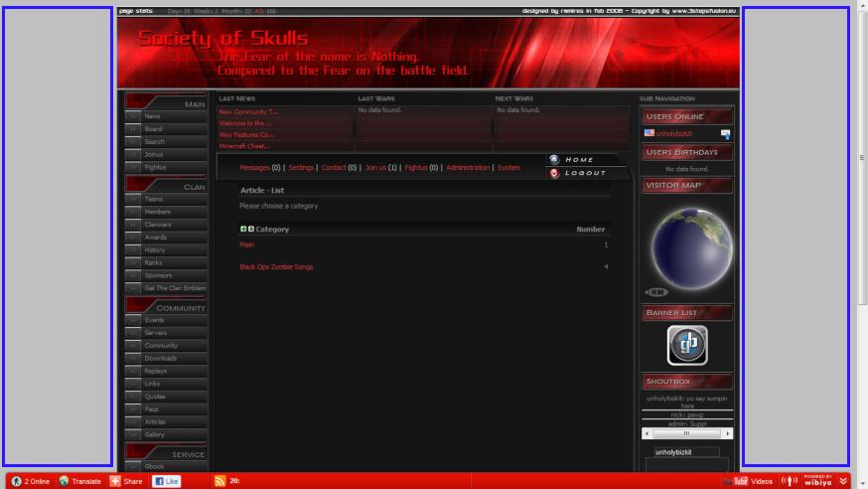Open the 'Welcome to the ...' news item
This screenshot has width=868, height=489.
[x=245, y=123]
